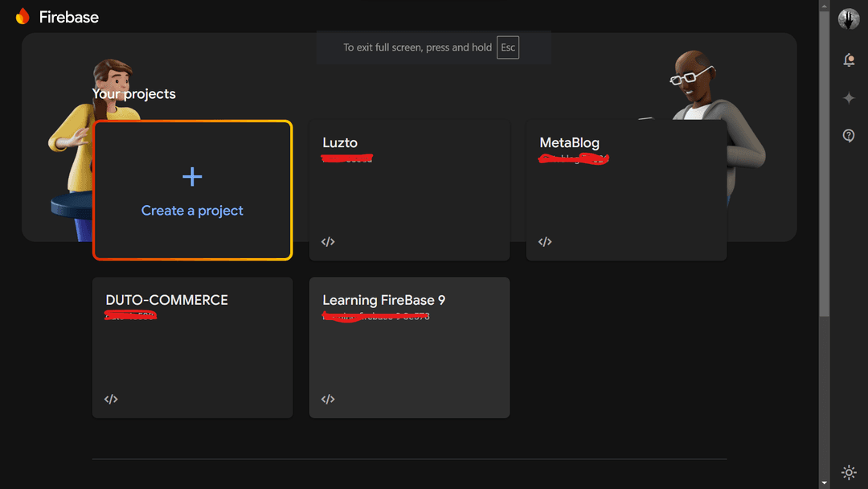Open the account avatar menu

(849, 18)
